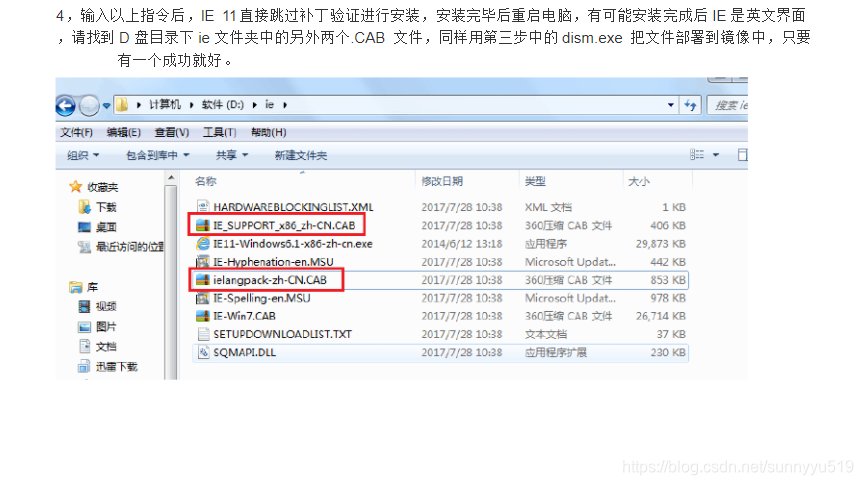Image resolution: width=863 pixels, height=485 pixels.
Task: Click the 26,714 KB size cell
Action: pos(660,316)
